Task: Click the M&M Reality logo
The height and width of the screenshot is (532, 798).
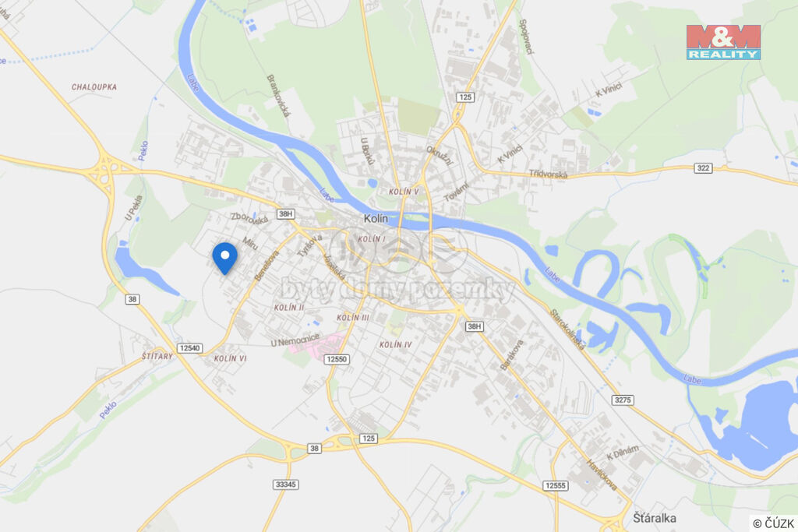Action: click(723, 42)
